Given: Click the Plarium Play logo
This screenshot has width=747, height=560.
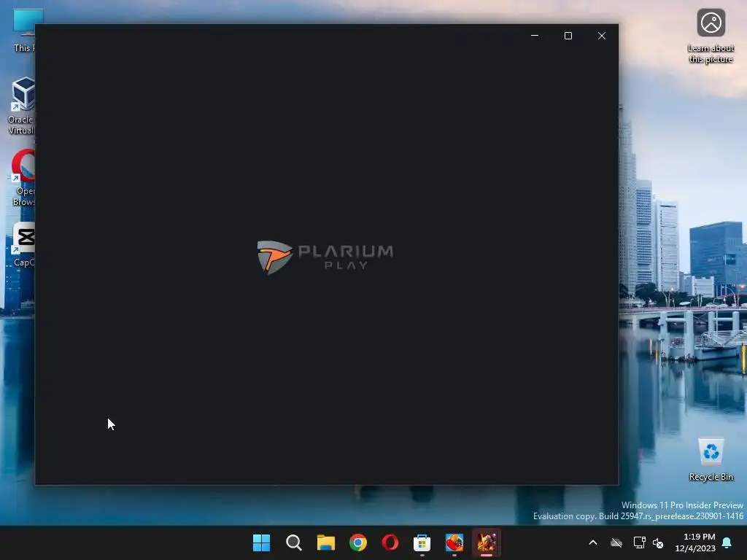Looking at the screenshot, I should 325,257.
